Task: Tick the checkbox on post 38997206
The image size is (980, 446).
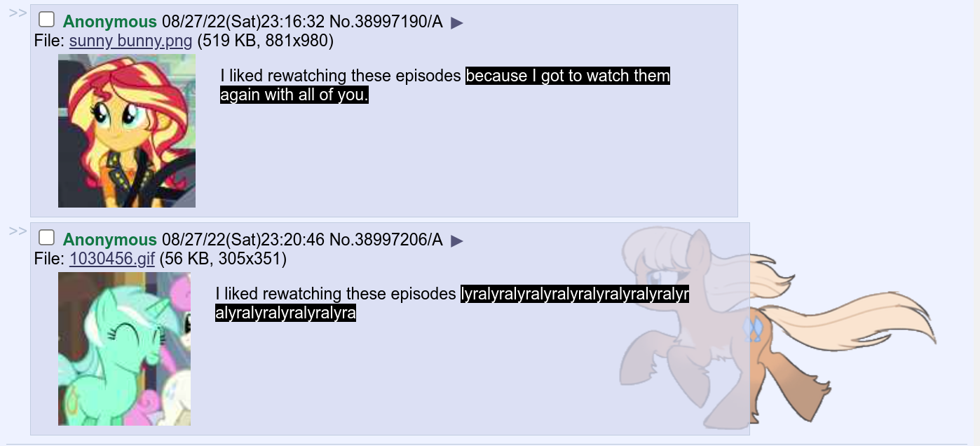Action: tap(46, 238)
